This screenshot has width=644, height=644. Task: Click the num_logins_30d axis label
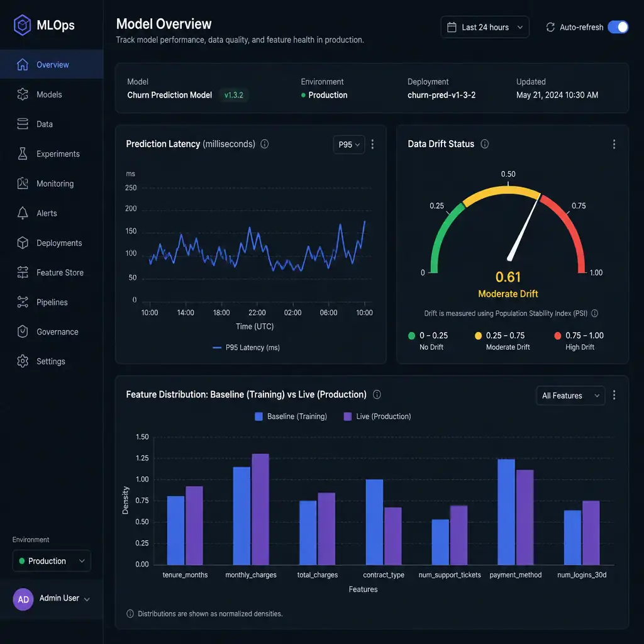coord(582,575)
